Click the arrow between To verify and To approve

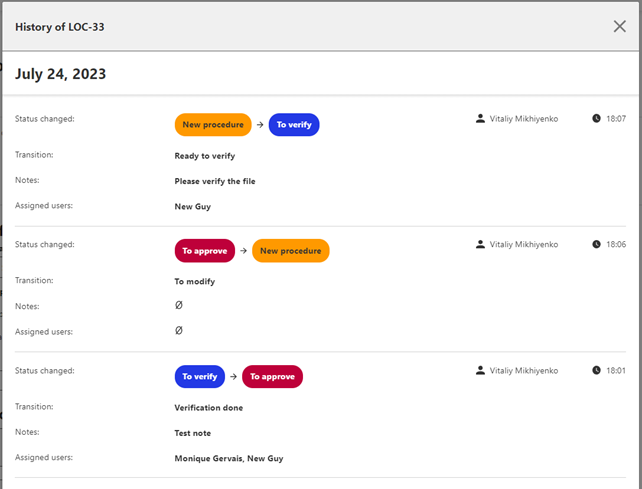(x=233, y=376)
